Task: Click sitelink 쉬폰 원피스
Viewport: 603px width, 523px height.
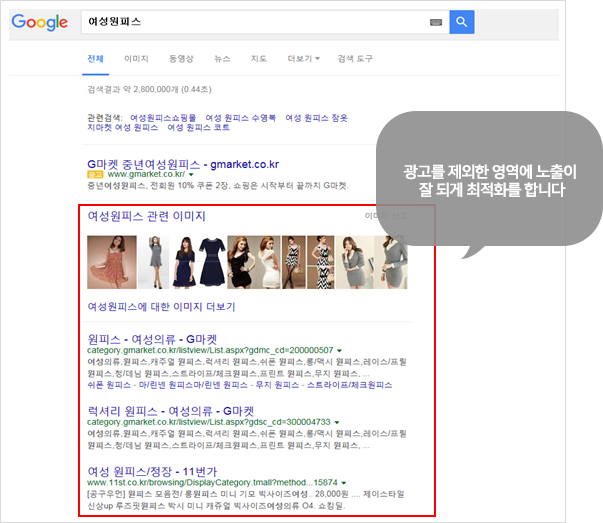Action: click(x=109, y=385)
